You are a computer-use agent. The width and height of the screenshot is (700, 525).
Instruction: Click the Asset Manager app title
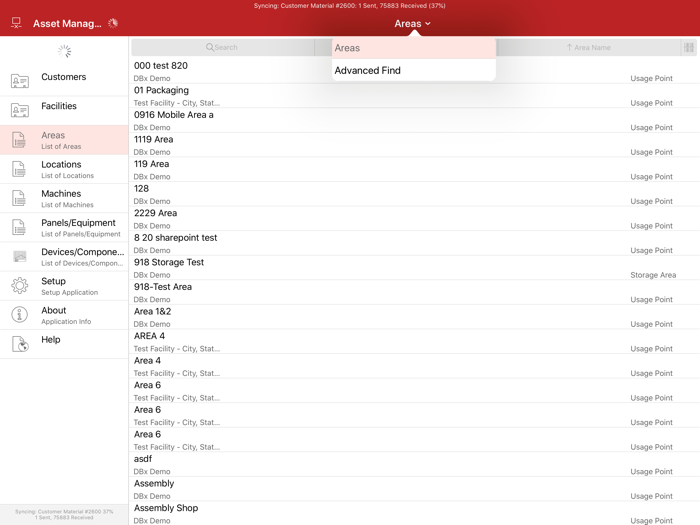(67, 24)
